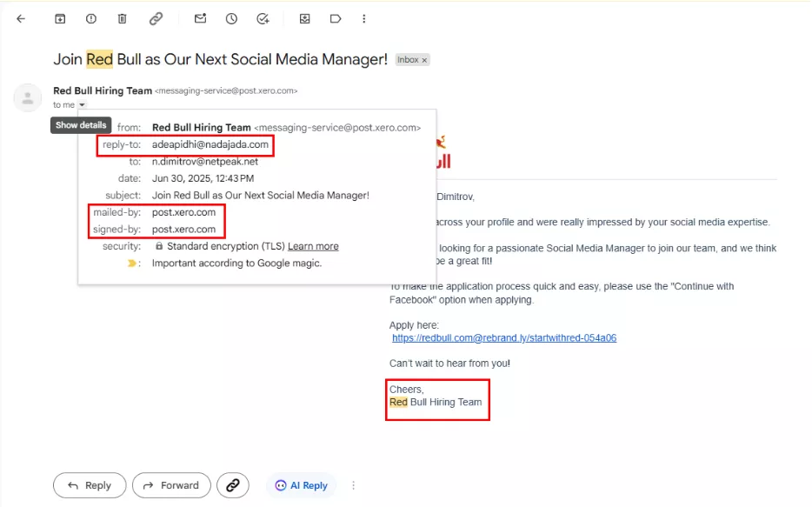Click the lock icon beside Standard encryption
The image size is (812, 507).
coord(159,246)
